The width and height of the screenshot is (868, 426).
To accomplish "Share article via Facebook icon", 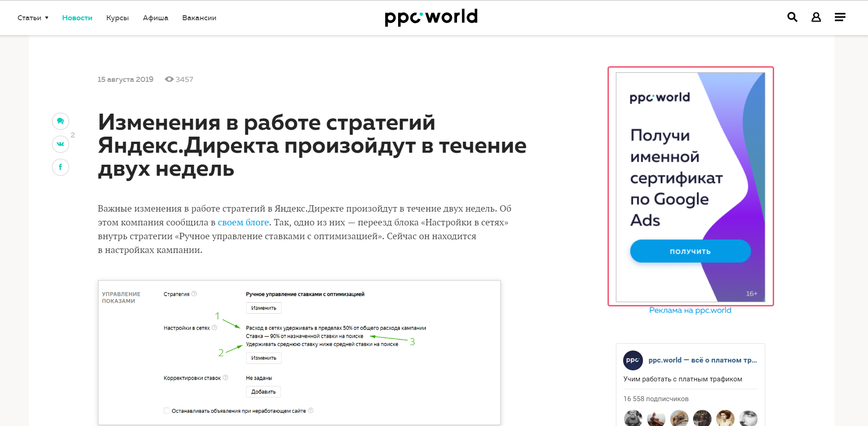I will (x=60, y=167).
